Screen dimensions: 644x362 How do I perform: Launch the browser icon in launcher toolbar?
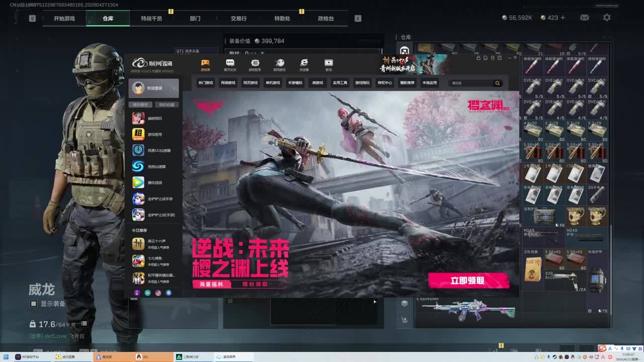[304, 63]
